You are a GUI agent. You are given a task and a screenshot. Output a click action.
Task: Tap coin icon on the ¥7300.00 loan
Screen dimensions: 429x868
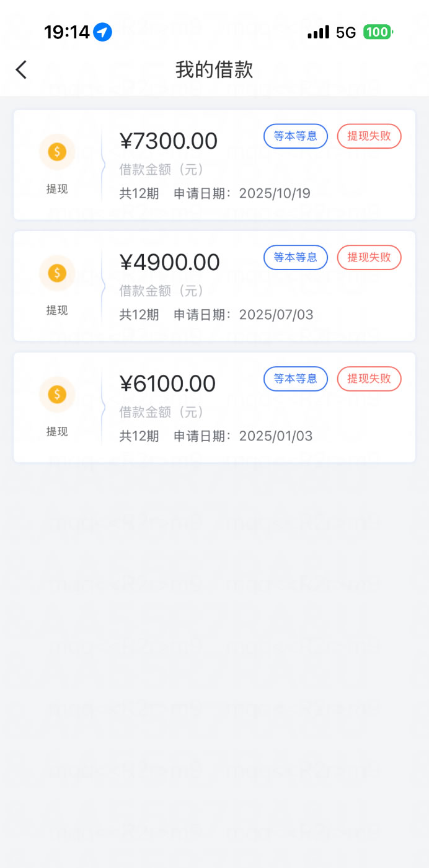click(57, 152)
